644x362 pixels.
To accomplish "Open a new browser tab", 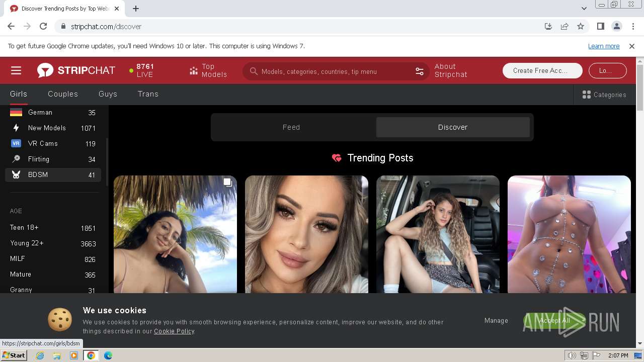I will coord(136,9).
